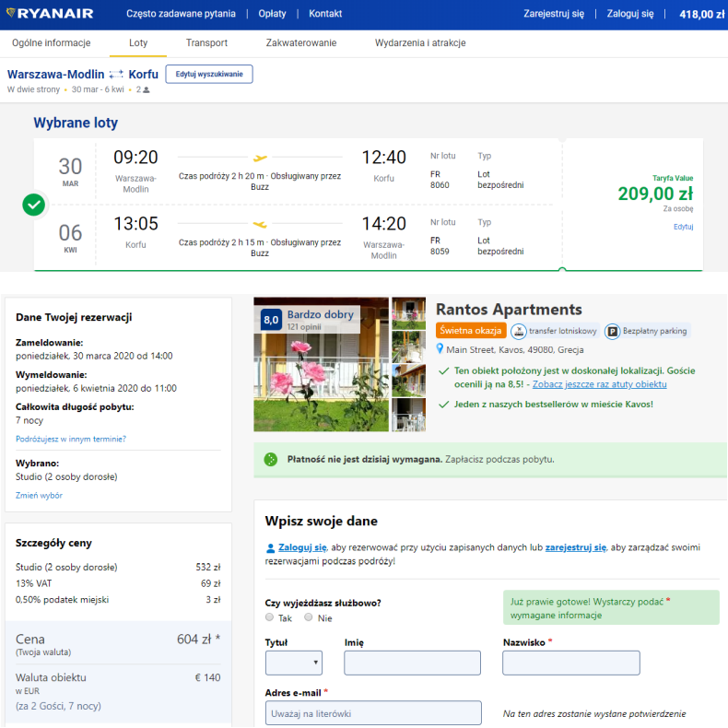The image size is (728, 728).
Task: Click the third small apartment thumbnail
Action: click(408, 381)
